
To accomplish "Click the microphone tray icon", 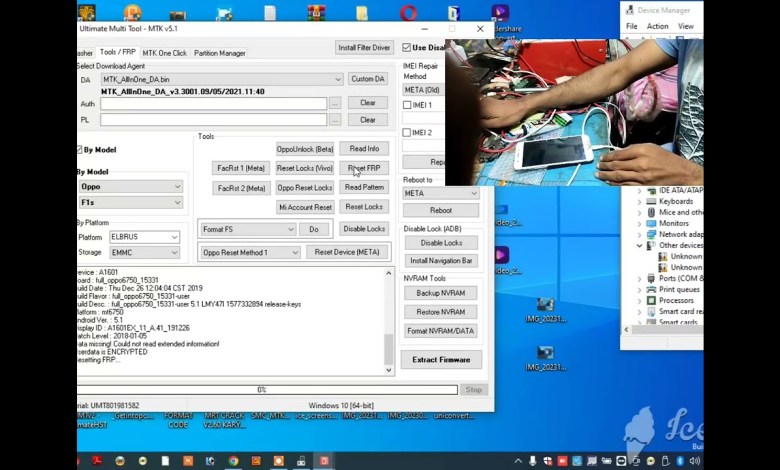I will click(x=532, y=461).
